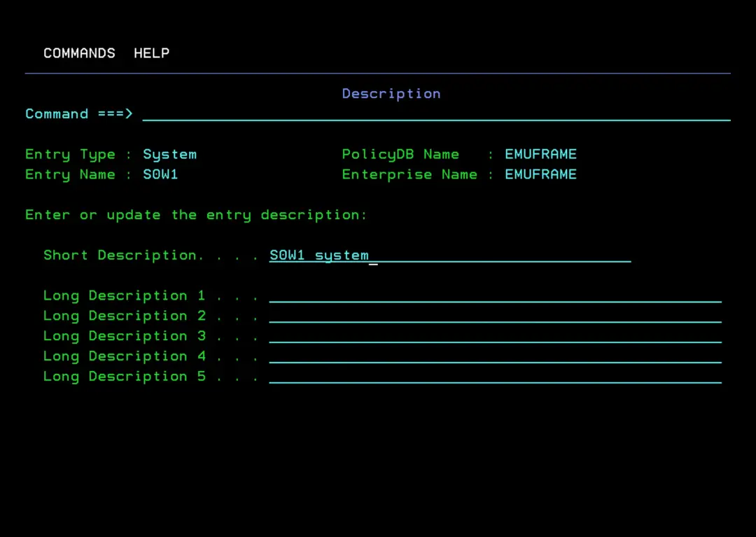Open the COMMANDS menu
The height and width of the screenshot is (537, 756).
(x=79, y=53)
